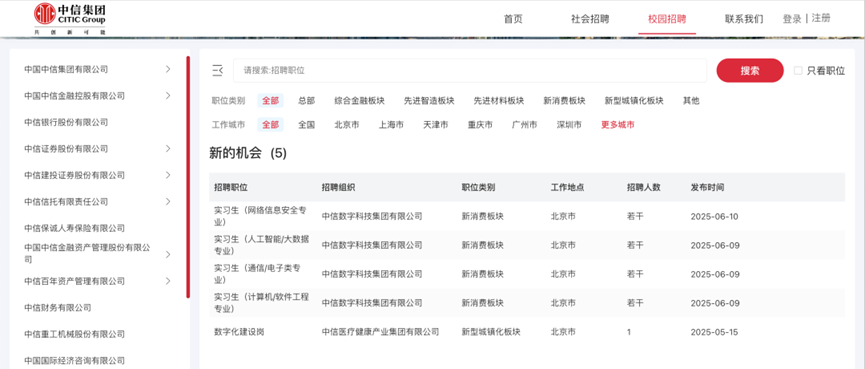
Task: Open job 实习生（人工智能/大数据专业）
Action: click(261, 244)
